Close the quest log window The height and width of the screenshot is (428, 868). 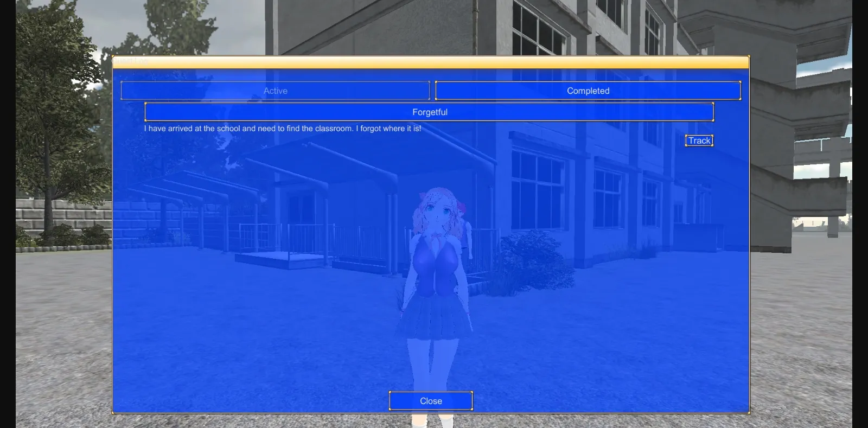pyautogui.click(x=431, y=401)
